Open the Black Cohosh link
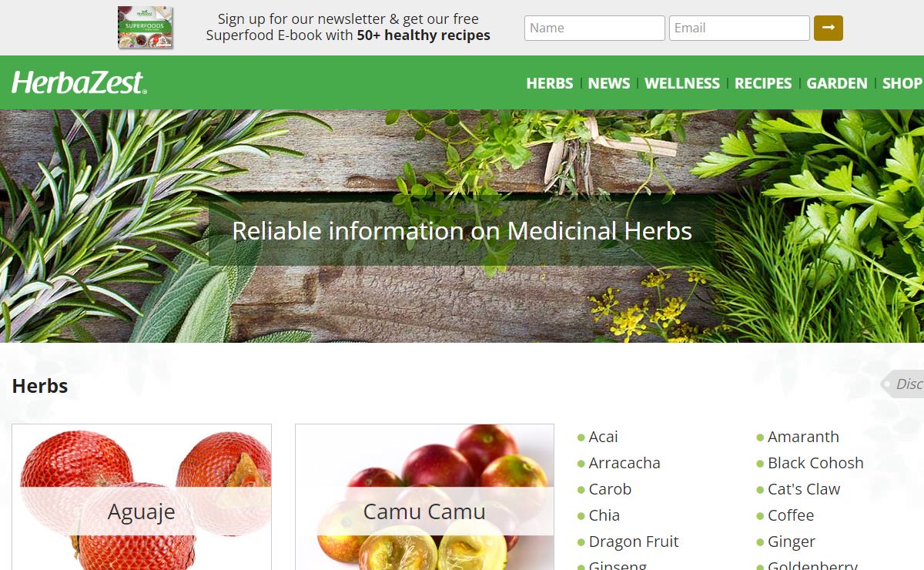Screen dimensions: 924x570 pos(815,463)
